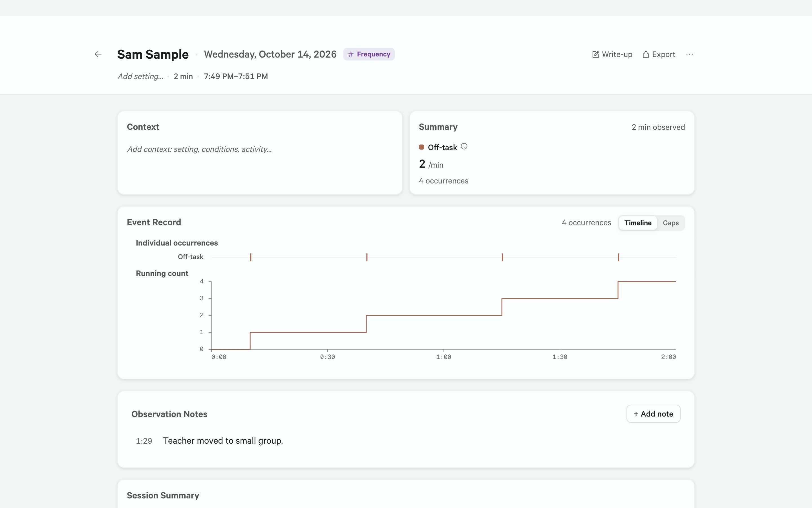
Task: Add a new observation note
Action: tap(653, 413)
